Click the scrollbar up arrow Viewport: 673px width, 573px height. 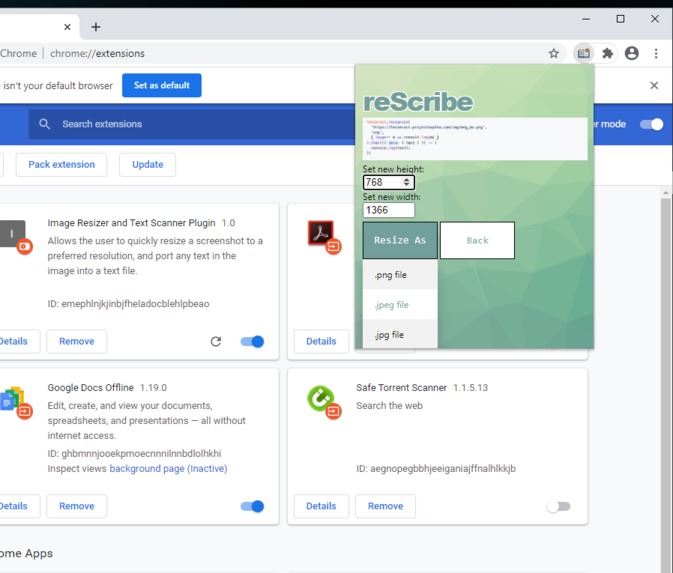[666, 193]
